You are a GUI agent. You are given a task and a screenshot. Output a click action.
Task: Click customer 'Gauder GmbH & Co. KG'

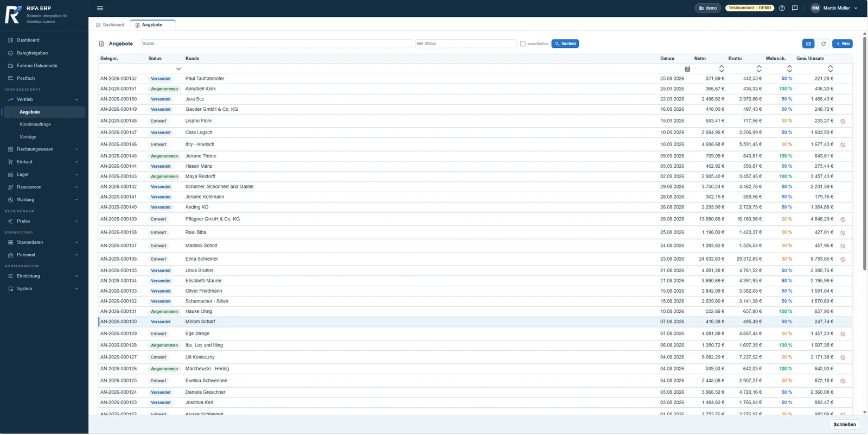pos(212,109)
